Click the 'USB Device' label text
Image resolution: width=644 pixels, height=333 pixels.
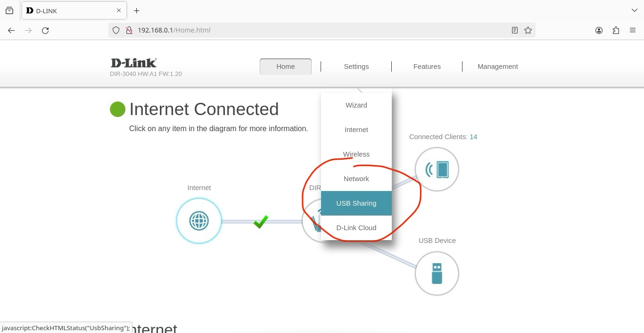(x=437, y=241)
